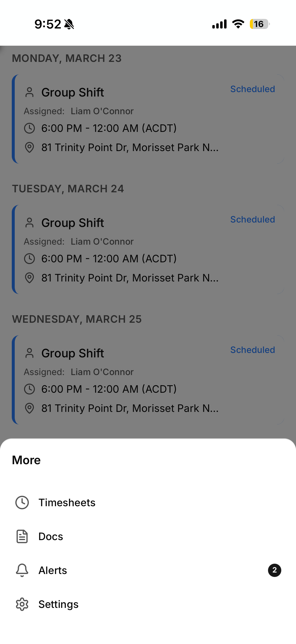Tap Scheduled status on Tuesday shift

[252, 220]
